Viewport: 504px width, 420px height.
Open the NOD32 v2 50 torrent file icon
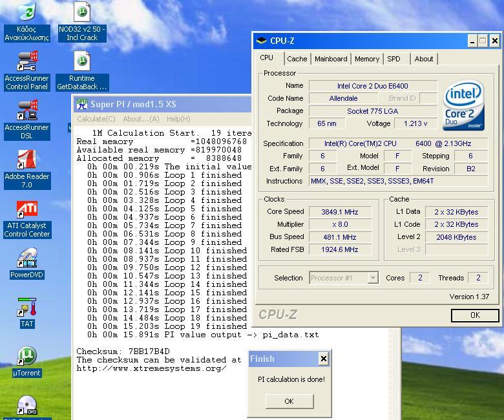[82, 22]
